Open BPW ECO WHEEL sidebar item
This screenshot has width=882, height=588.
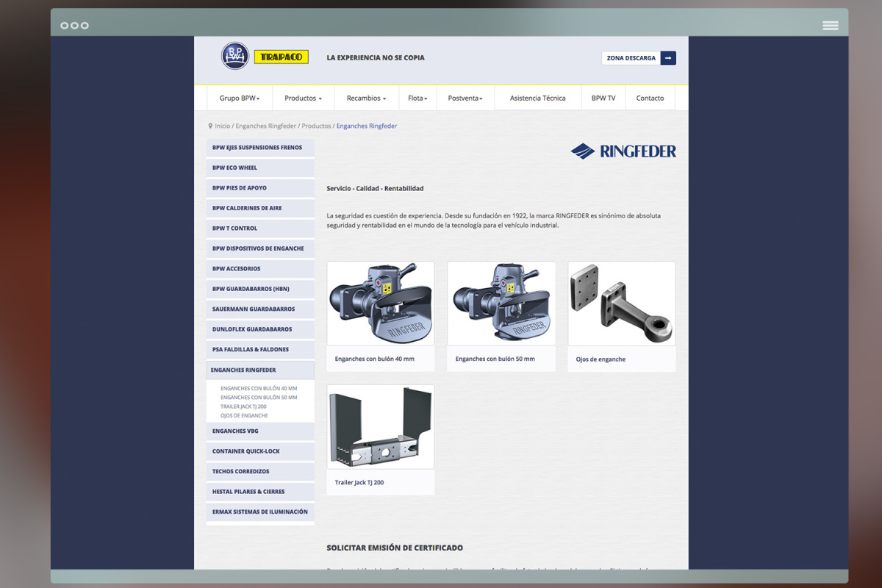point(260,168)
